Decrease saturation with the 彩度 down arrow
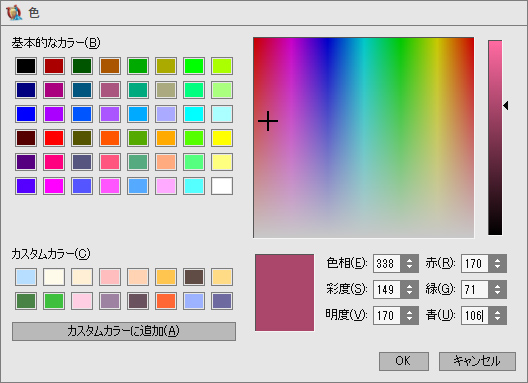 (409, 293)
